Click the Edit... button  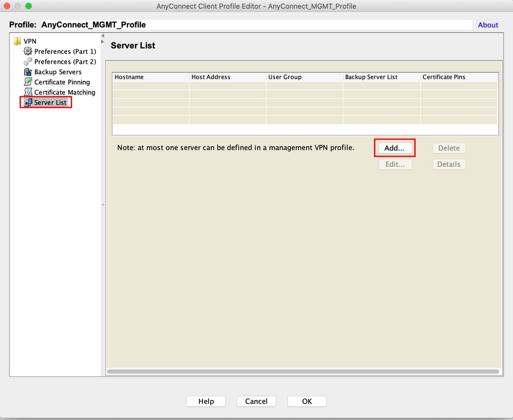(395, 164)
